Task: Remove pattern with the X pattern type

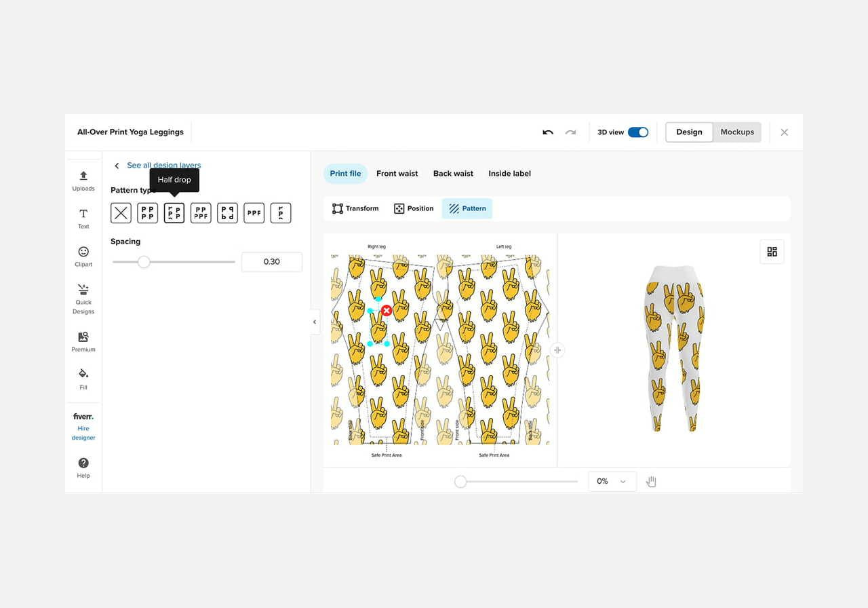Action: [x=121, y=212]
